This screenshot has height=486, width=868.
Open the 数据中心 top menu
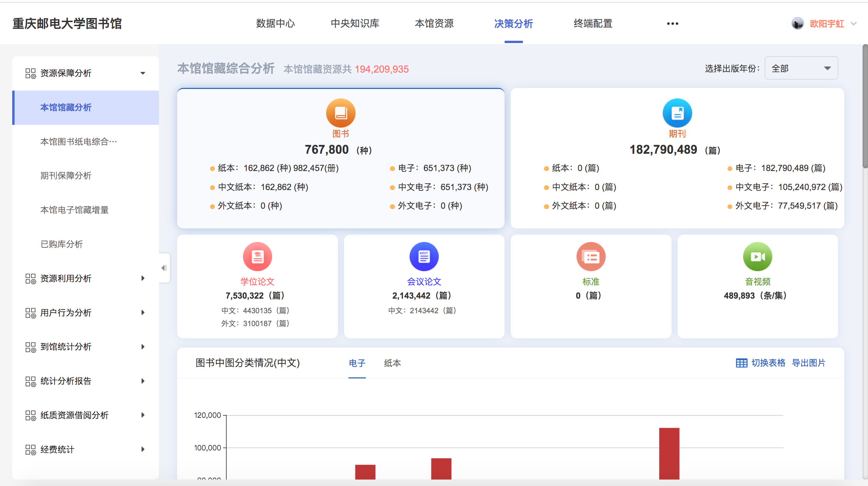tap(275, 23)
